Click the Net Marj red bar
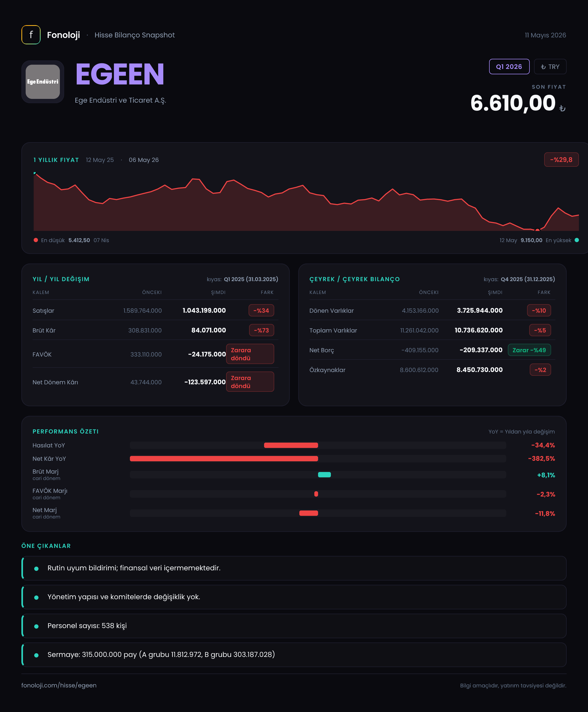 [308, 513]
